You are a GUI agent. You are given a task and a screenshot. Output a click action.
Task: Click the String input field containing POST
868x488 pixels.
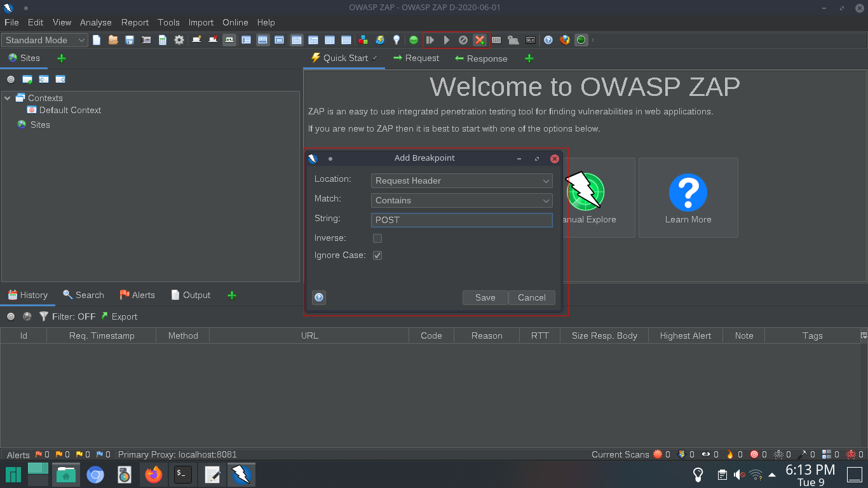point(462,220)
